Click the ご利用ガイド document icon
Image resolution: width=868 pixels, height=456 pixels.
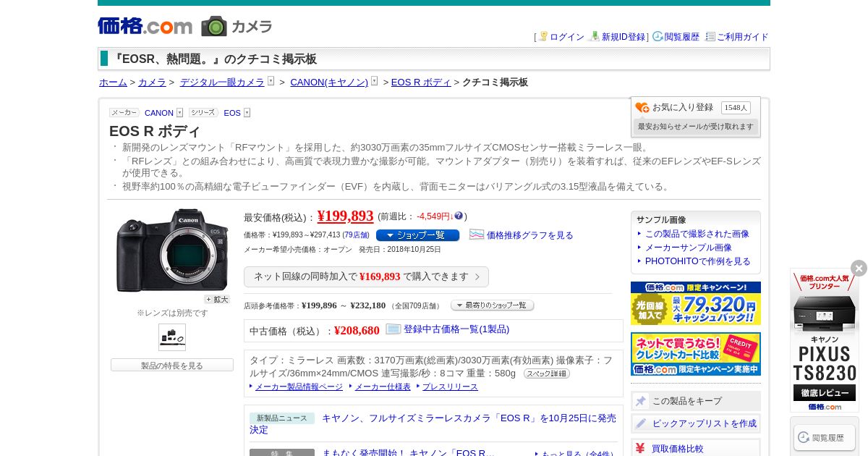[x=710, y=36]
